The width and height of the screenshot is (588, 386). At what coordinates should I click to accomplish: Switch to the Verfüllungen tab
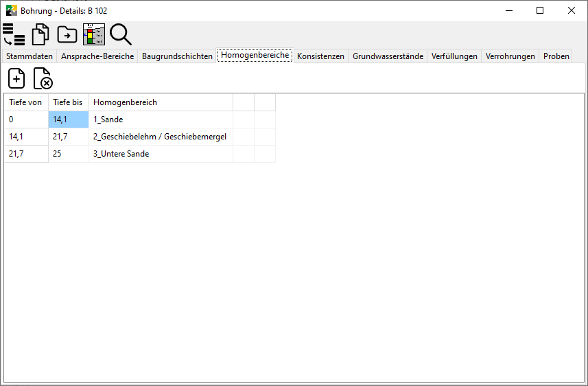click(x=454, y=56)
